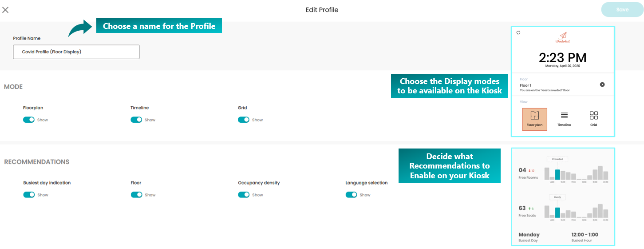The height and width of the screenshot is (249, 644).
Task: Toggle the Language selection switch
Action: [352, 195]
